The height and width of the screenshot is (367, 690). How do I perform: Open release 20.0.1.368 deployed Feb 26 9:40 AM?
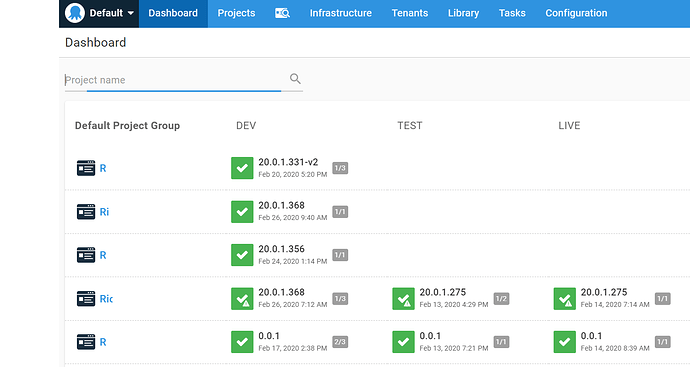tap(281, 206)
